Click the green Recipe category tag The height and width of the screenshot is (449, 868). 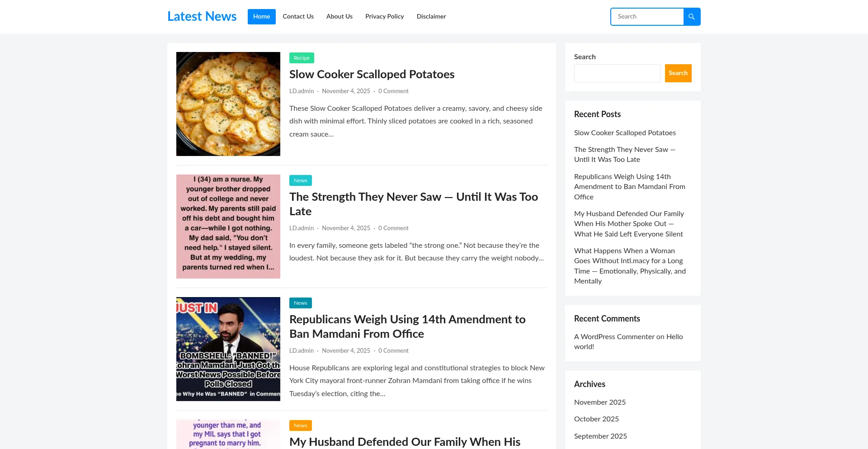302,58
